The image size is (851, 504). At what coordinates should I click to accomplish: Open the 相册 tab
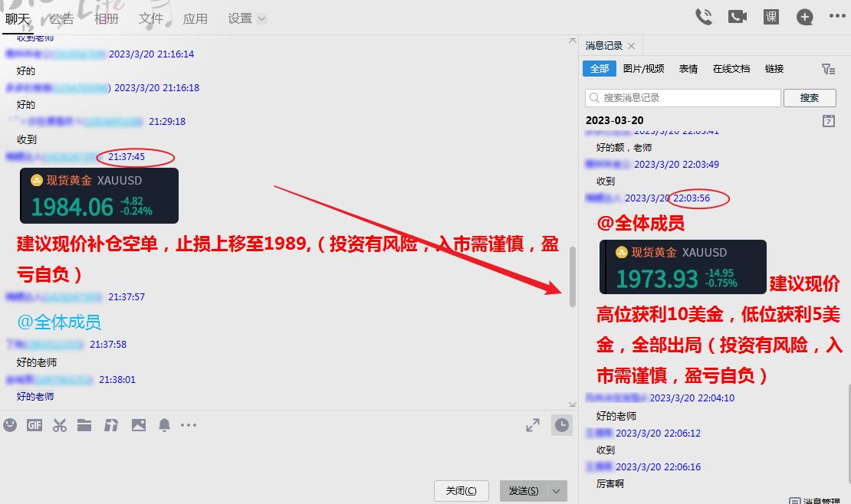pyautogui.click(x=107, y=18)
